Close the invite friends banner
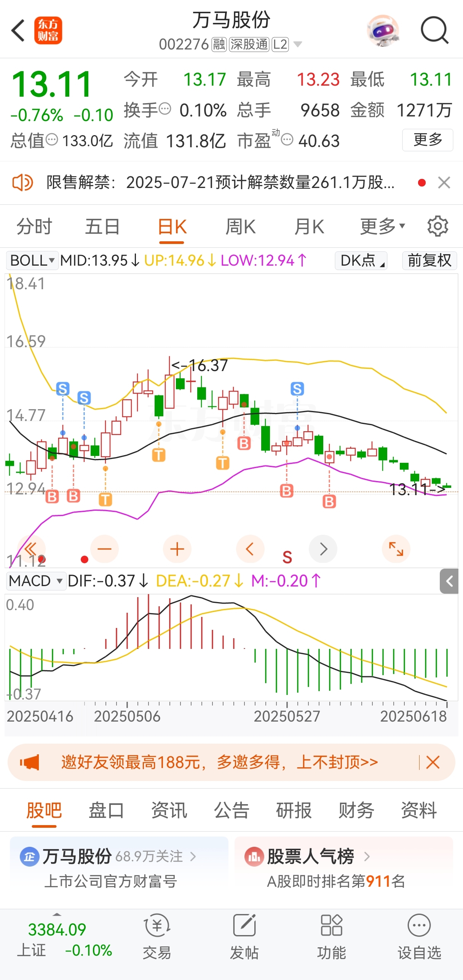Screen dimensions: 463x980 pos(433,762)
